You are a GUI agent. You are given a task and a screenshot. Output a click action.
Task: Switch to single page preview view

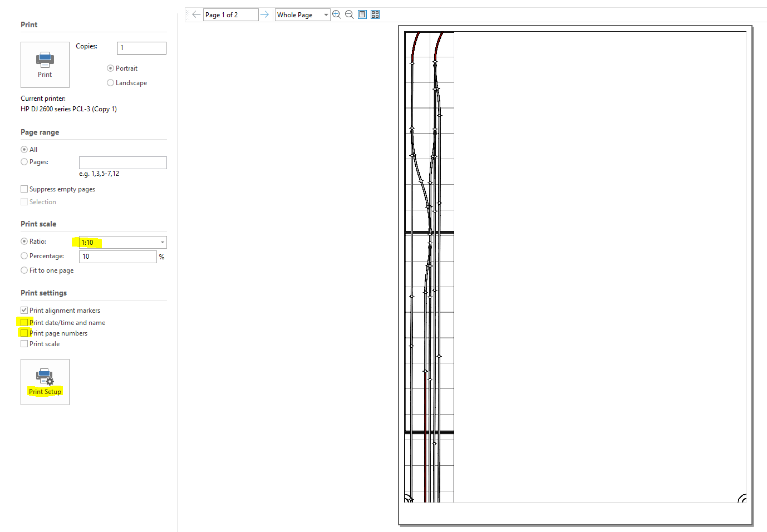pos(362,14)
